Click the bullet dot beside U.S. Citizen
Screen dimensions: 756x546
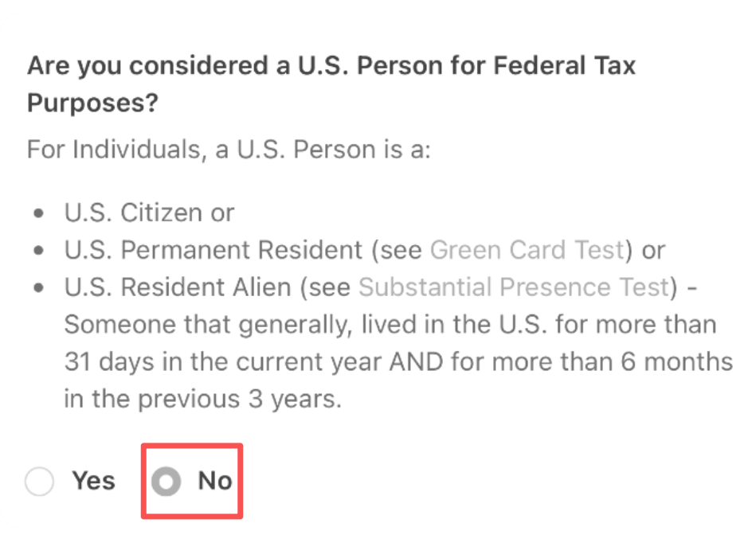(x=39, y=213)
